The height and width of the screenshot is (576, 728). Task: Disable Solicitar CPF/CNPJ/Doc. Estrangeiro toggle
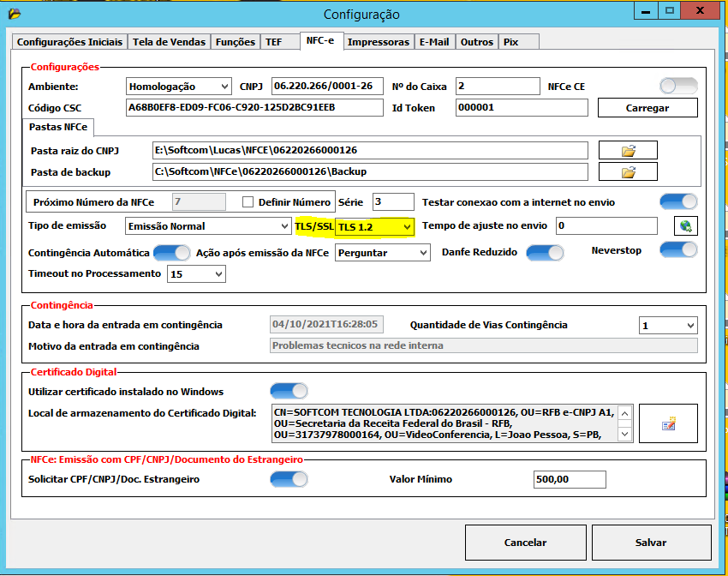pos(289,479)
